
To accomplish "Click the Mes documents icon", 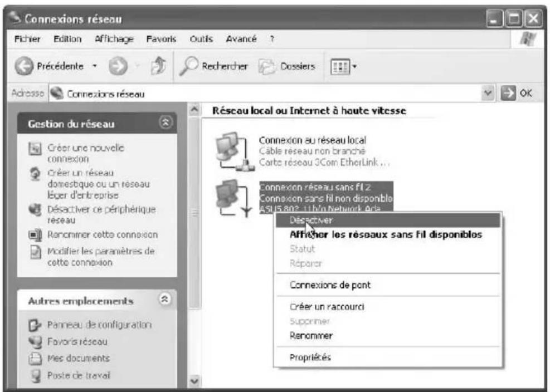I will point(32,359).
